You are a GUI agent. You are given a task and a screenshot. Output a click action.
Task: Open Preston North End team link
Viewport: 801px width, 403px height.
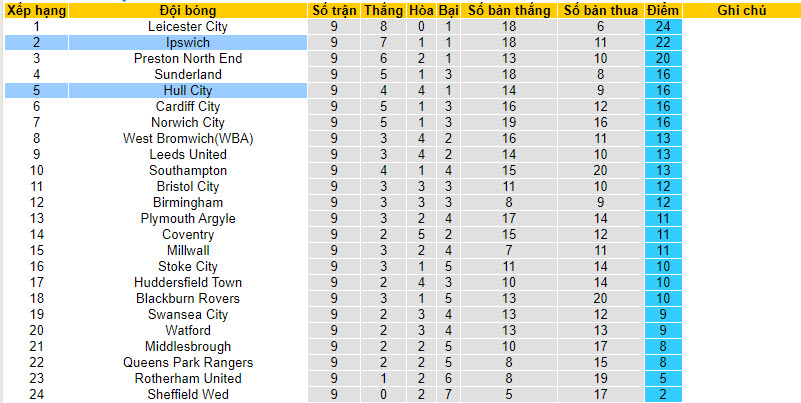187,58
